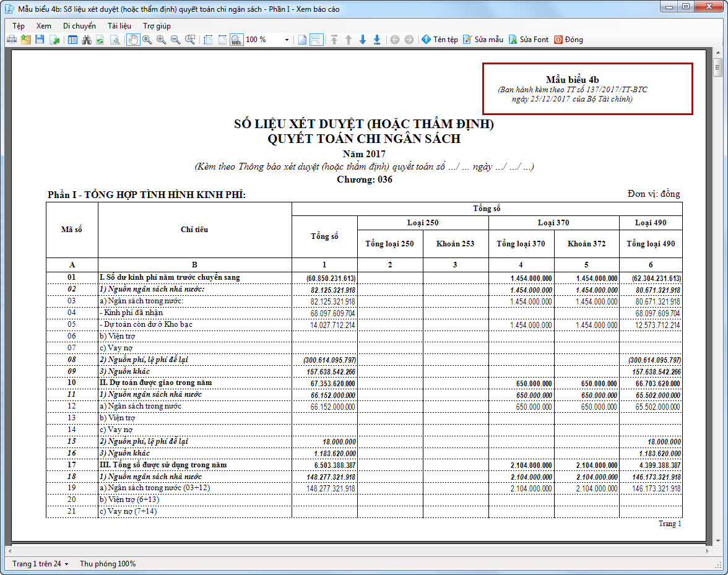
Task: Click the horizontal scrollbar left arrow
Action: click(x=9, y=551)
